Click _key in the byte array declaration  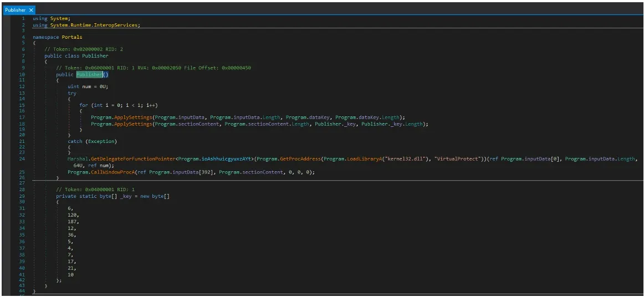125,196
